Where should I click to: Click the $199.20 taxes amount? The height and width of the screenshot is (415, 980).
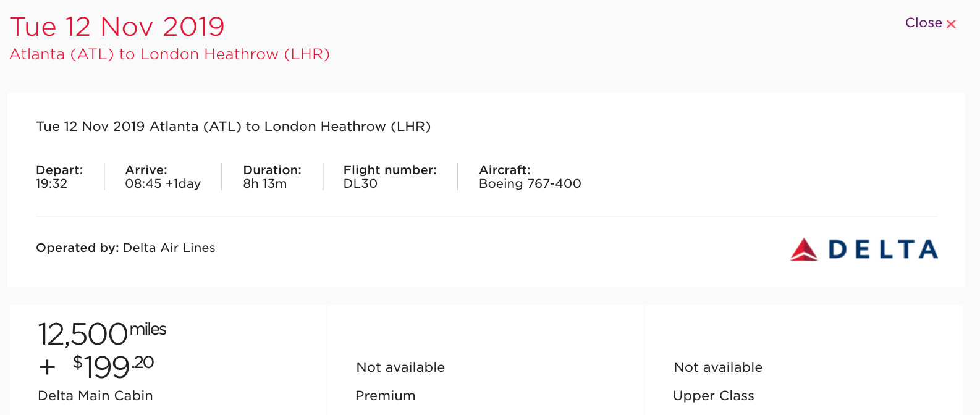tap(113, 366)
